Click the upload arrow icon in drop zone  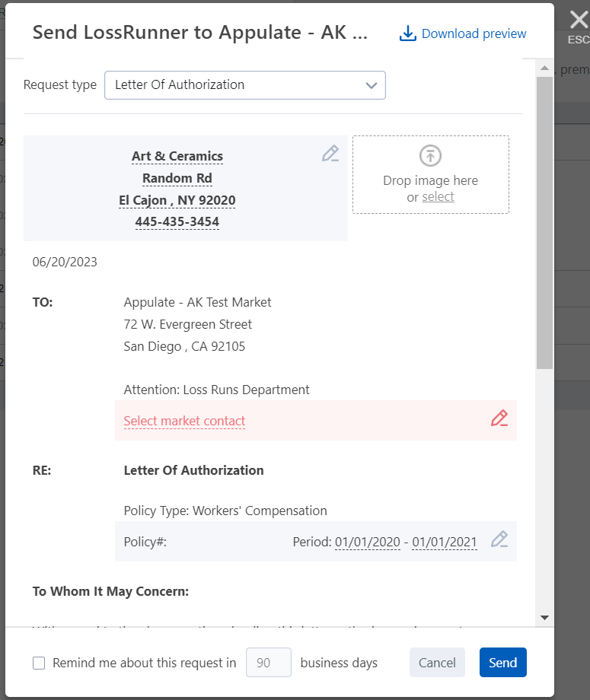tap(430, 156)
